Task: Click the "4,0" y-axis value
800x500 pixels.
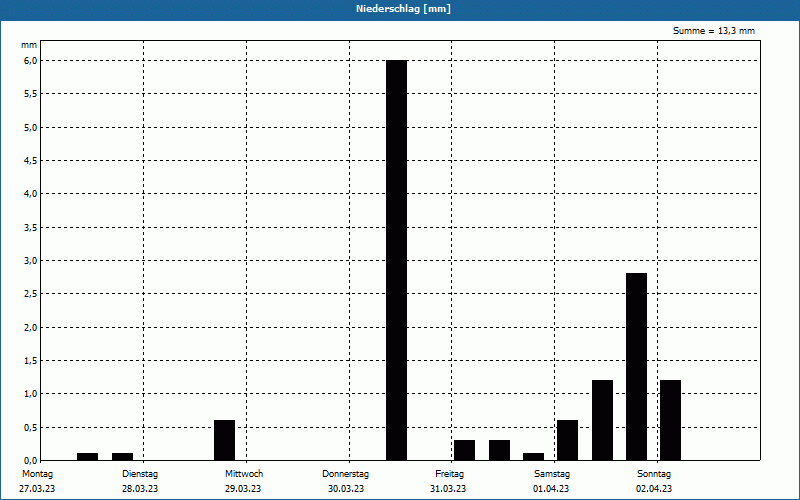Action: 31,194
